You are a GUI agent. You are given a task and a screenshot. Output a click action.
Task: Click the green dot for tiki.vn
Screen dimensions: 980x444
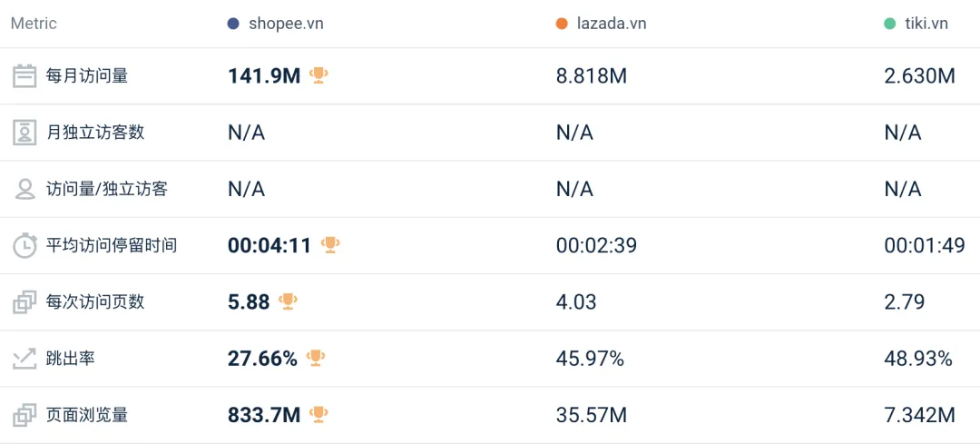tap(889, 24)
